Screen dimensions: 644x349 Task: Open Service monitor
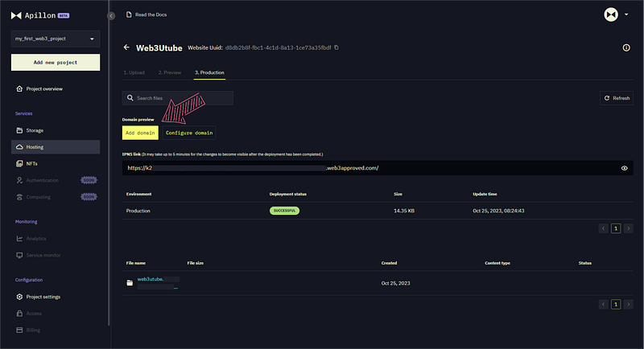43,255
